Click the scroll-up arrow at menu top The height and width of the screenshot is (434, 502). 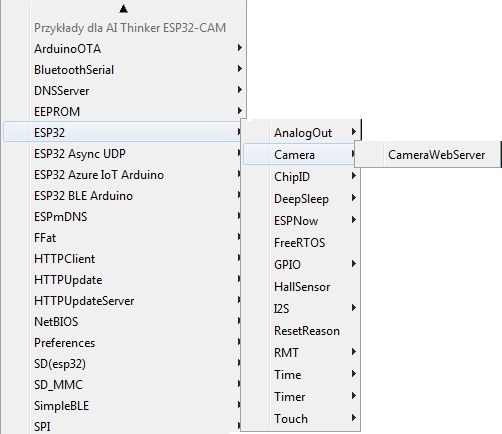123,9
